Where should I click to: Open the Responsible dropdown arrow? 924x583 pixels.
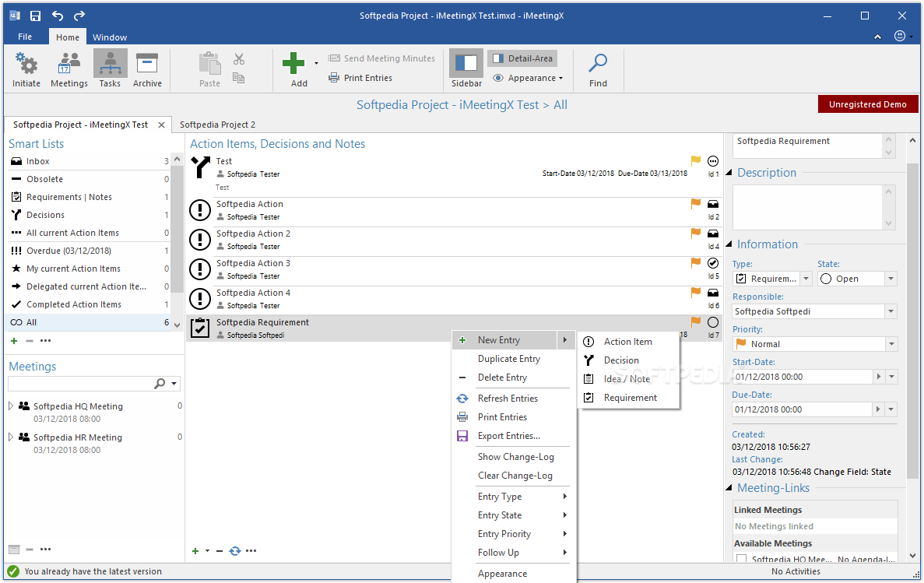click(891, 311)
